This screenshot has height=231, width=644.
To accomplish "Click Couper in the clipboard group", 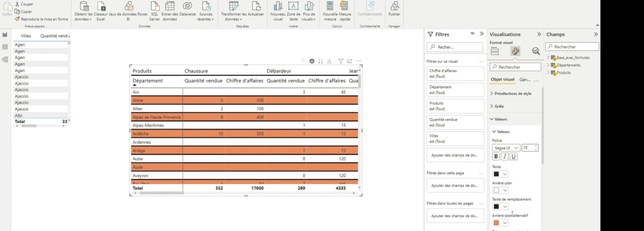I will (25, 4).
